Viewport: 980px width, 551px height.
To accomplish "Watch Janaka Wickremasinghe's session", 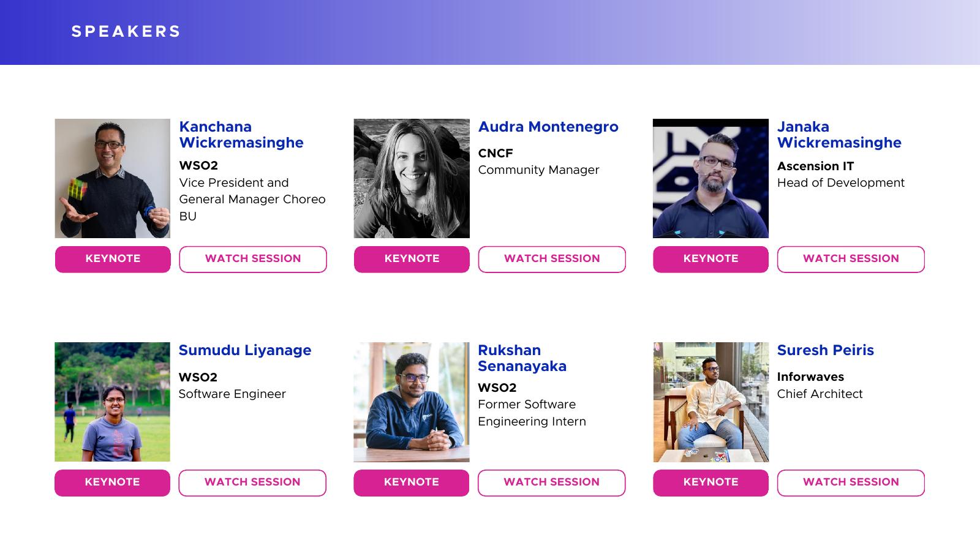I will coord(851,259).
